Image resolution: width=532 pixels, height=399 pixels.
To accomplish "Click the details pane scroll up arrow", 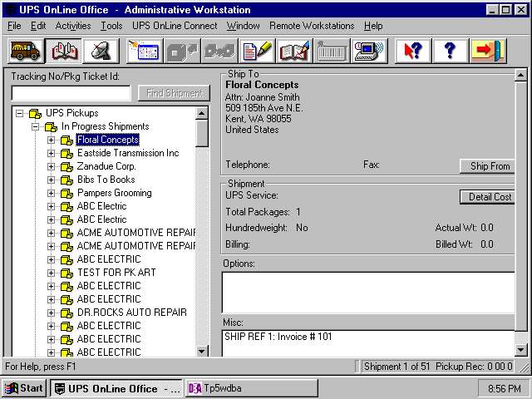I will [521, 75].
